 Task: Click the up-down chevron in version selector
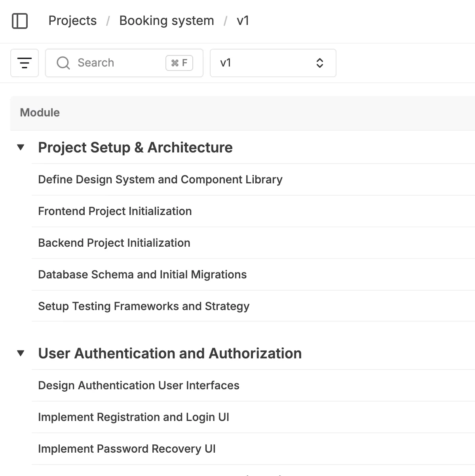click(319, 63)
